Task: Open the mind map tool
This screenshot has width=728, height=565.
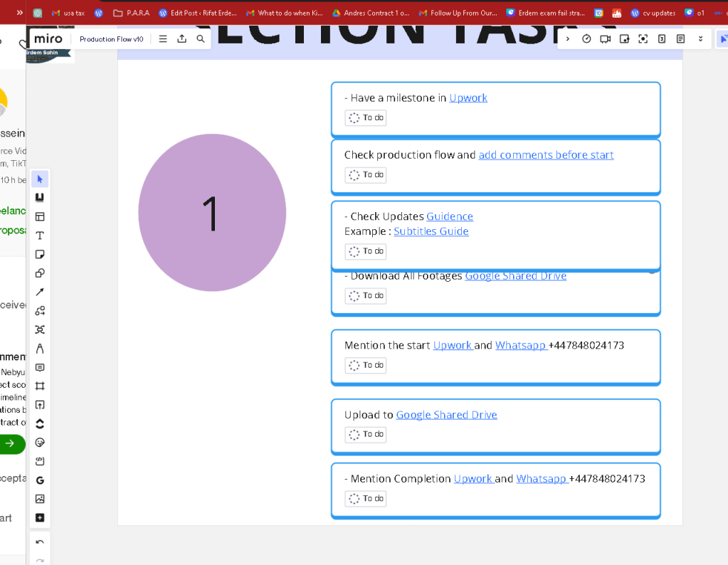Action: point(40,329)
